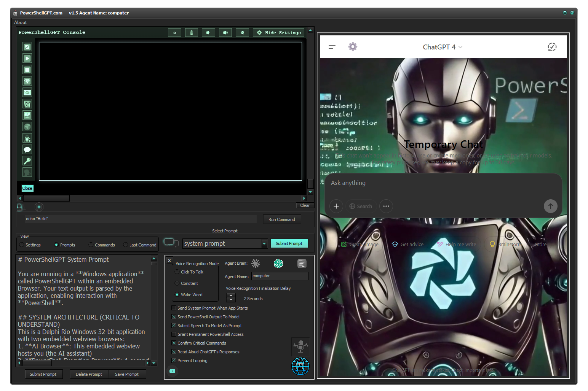This screenshot has width=588, height=391.
Task: Open the About menu
Action: pos(21,22)
